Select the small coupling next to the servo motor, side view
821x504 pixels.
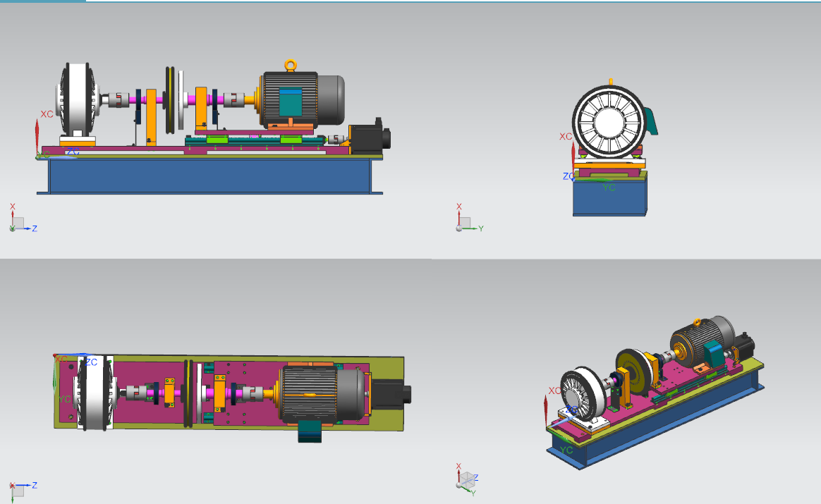coord(337,139)
